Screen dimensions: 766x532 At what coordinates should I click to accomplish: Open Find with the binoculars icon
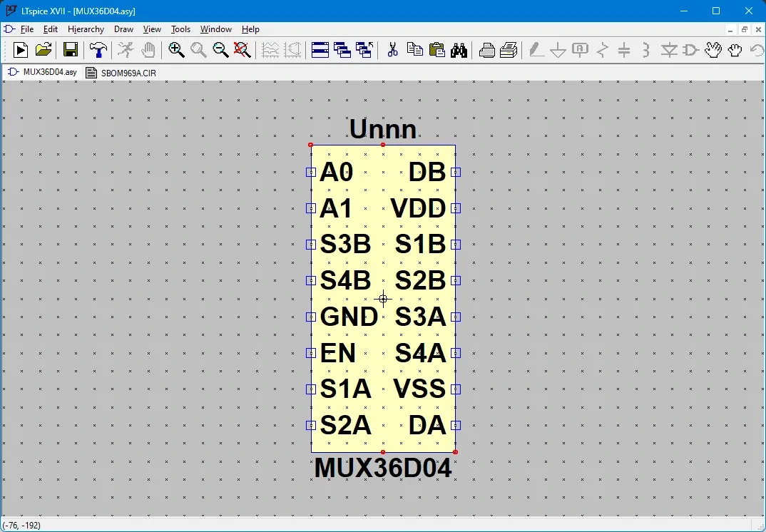tap(459, 50)
